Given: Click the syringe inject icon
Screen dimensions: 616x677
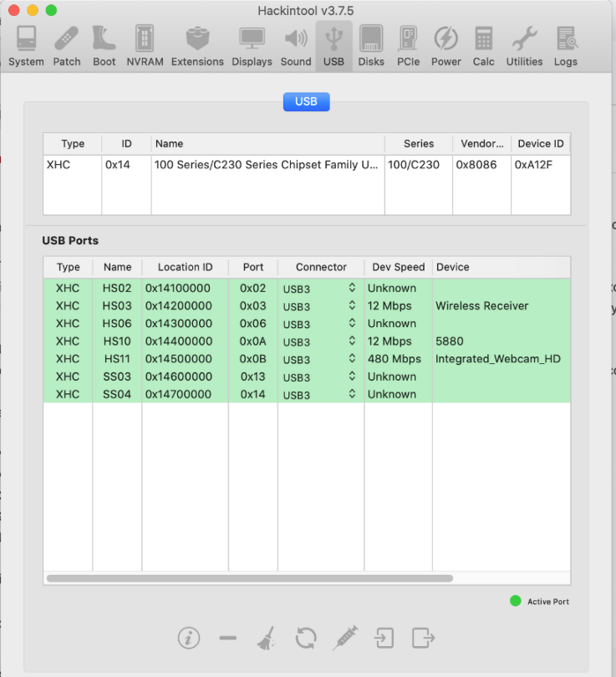Looking at the screenshot, I should (x=345, y=637).
